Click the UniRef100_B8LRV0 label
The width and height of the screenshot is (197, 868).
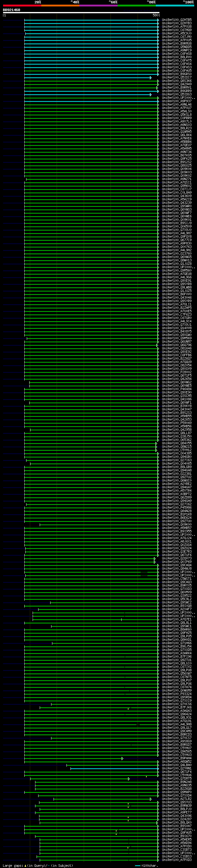point(177,57)
